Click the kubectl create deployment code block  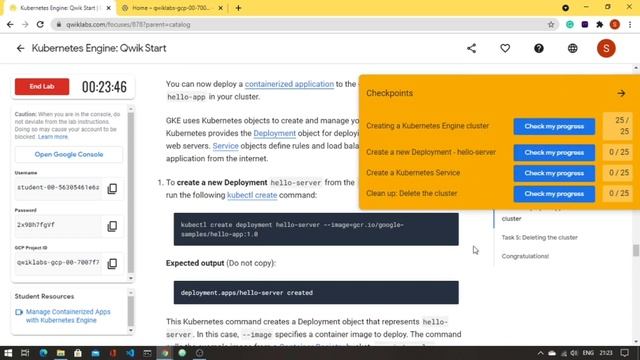(316, 229)
